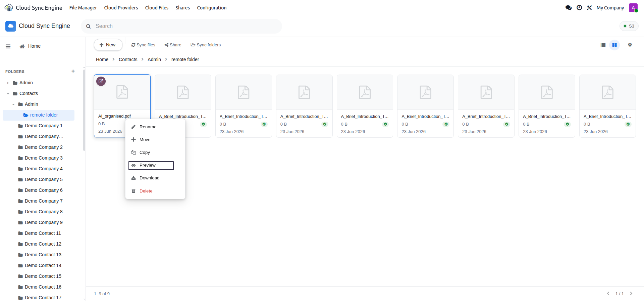Click the search magnifier icon

point(89,26)
